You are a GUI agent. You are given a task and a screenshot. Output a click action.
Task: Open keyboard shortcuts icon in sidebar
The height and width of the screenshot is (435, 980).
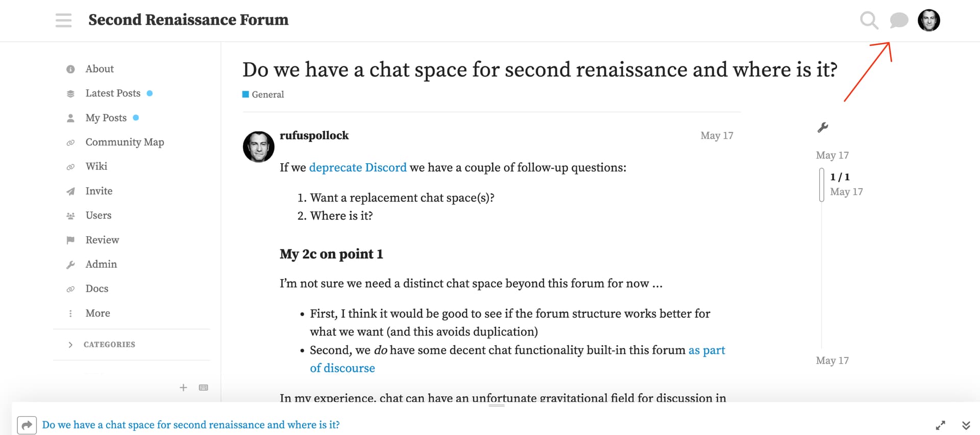pos(204,388)
